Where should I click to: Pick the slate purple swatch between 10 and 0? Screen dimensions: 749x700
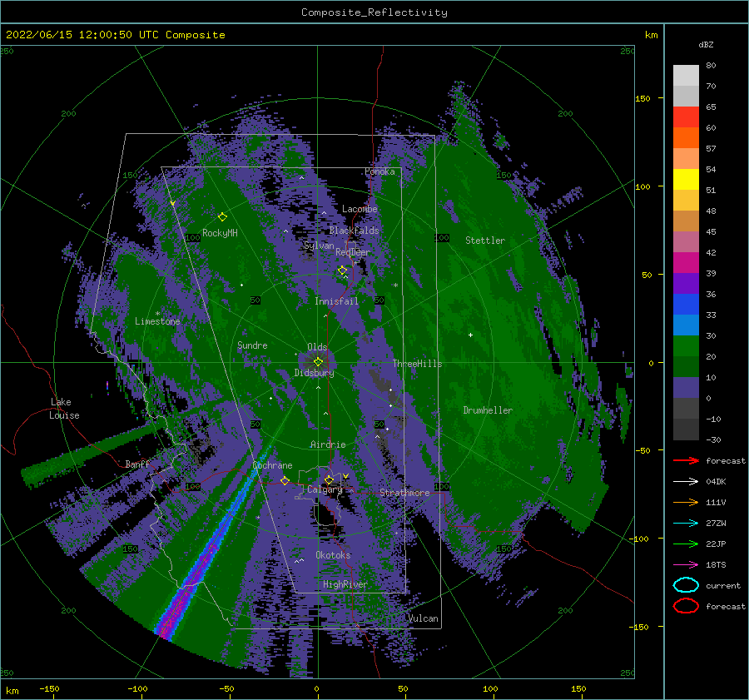pyautogui.click(x=686, y=387)
